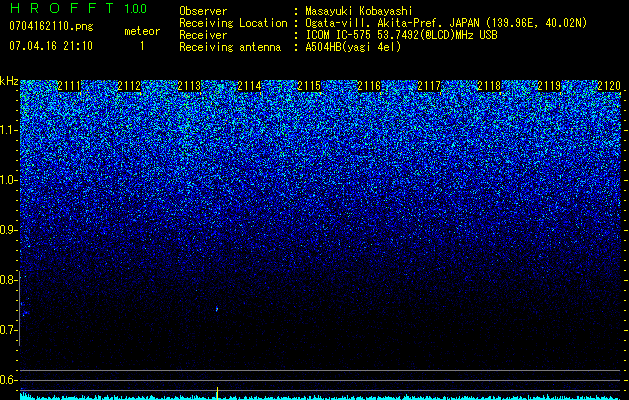Screen dimensions: 629x400
Task: Click the 'meteor' label
Action: pos(142,31)
